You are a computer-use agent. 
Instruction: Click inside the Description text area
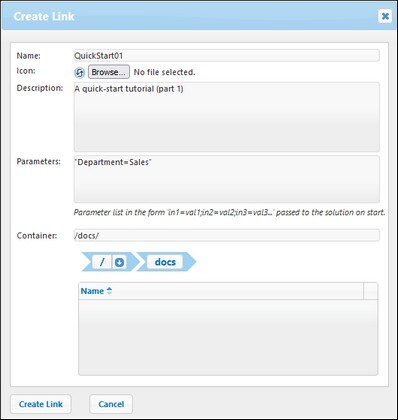(x=226, y=117)
